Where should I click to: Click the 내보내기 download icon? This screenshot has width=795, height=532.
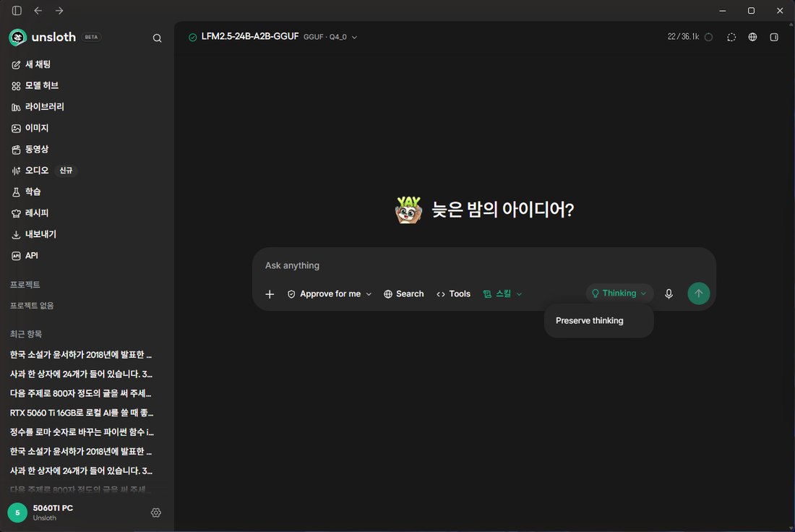[16, 235]
